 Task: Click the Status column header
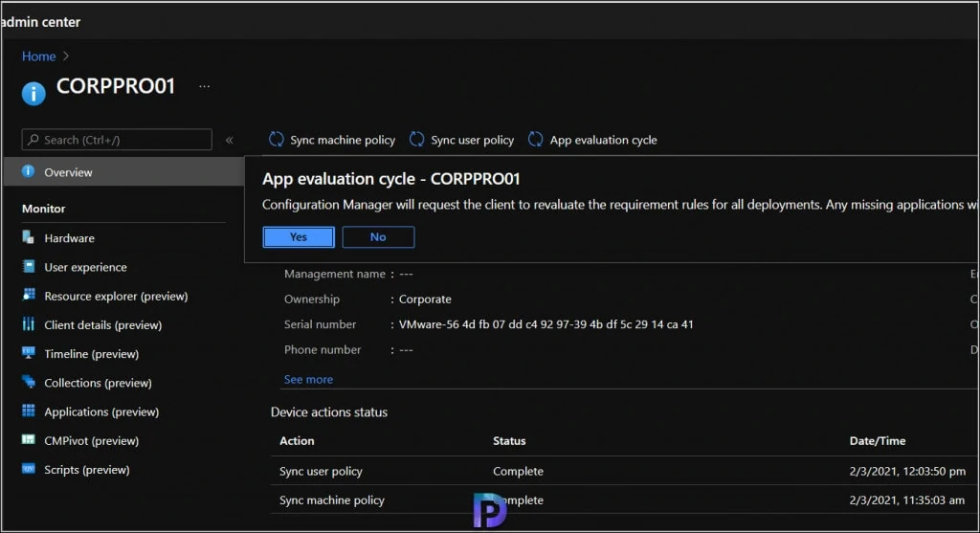509,440
